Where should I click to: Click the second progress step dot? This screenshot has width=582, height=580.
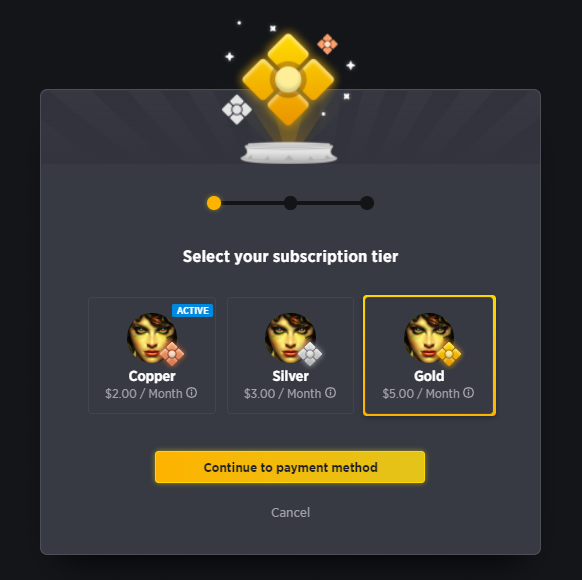tap(290, 203)
